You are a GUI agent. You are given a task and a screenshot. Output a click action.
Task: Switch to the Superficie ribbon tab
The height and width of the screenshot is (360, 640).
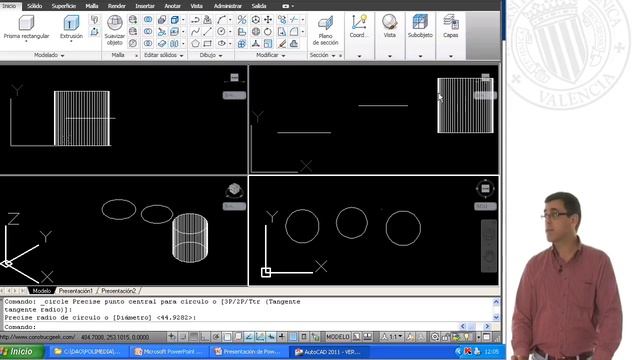click(x=64, y=6)
